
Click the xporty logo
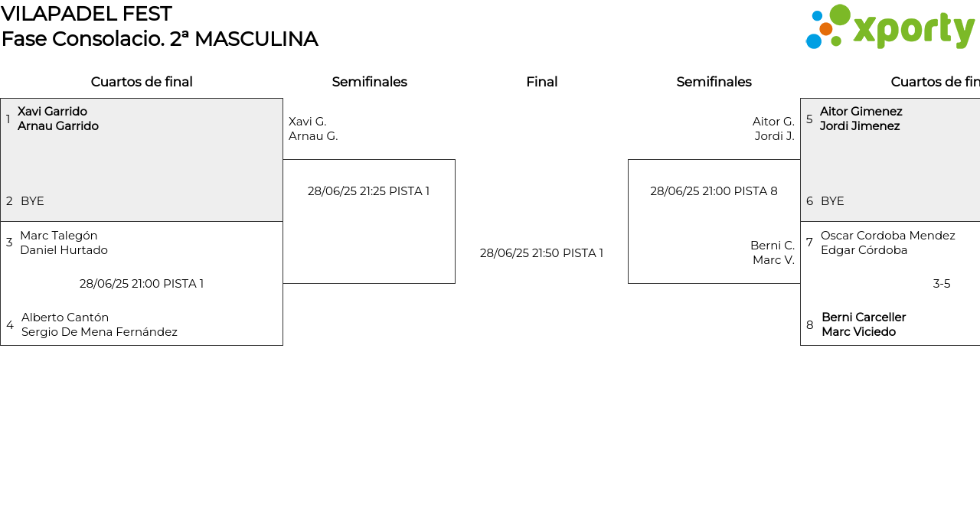point(890,28)
